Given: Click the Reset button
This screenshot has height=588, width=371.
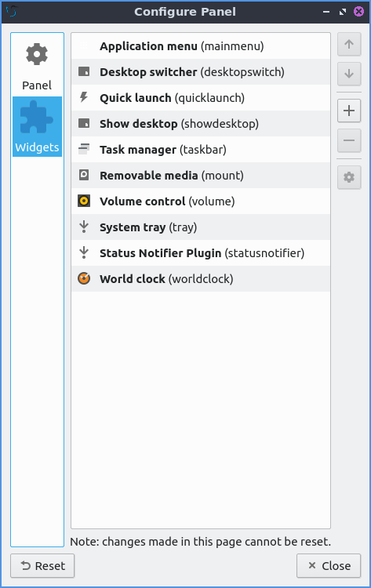Looking at the screenshot, I should [42, 565].
